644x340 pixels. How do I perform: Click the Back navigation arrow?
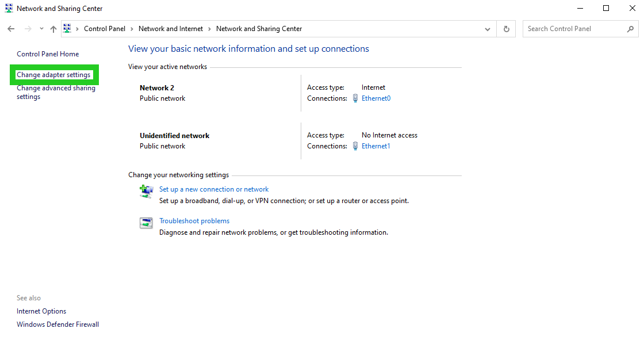10,28
